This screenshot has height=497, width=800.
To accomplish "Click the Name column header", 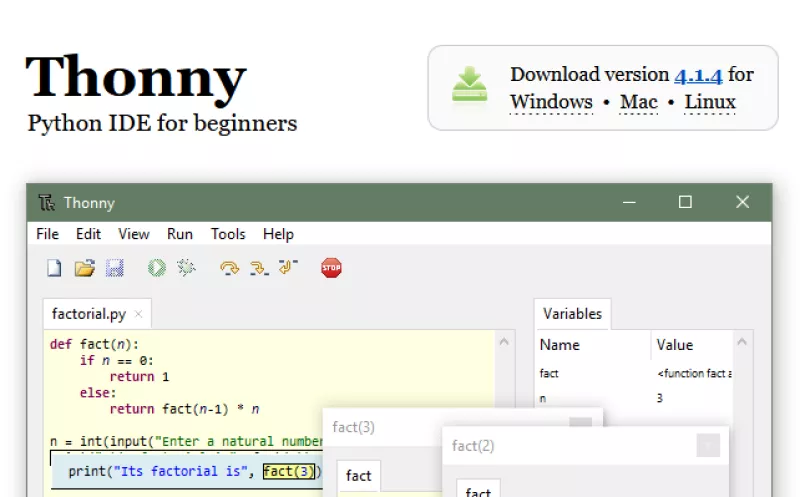I will (x=560, y=345).
